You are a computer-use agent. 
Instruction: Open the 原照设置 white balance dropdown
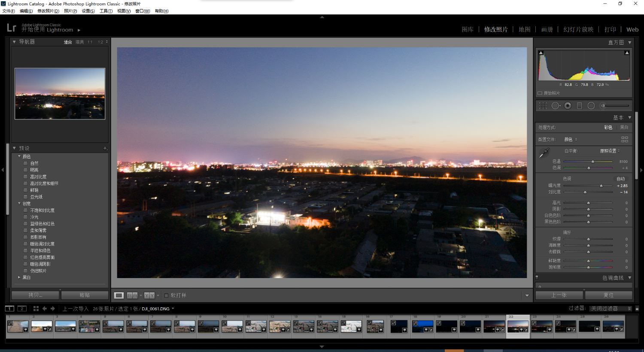610,151
